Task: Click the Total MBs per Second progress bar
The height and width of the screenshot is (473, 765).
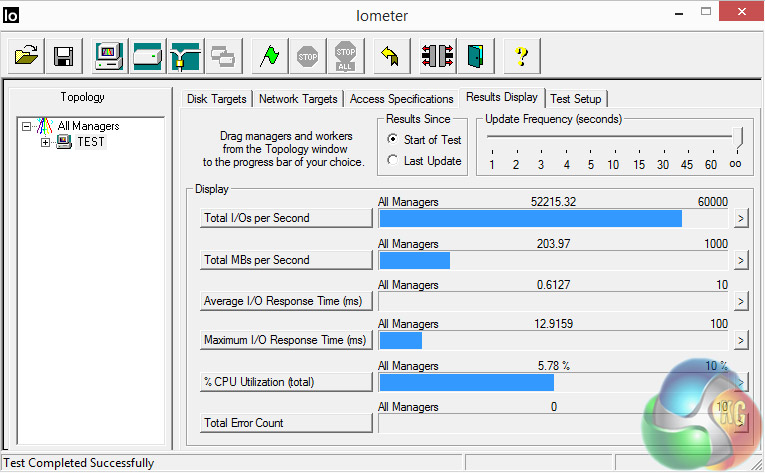Action: (x=553, y=261)
